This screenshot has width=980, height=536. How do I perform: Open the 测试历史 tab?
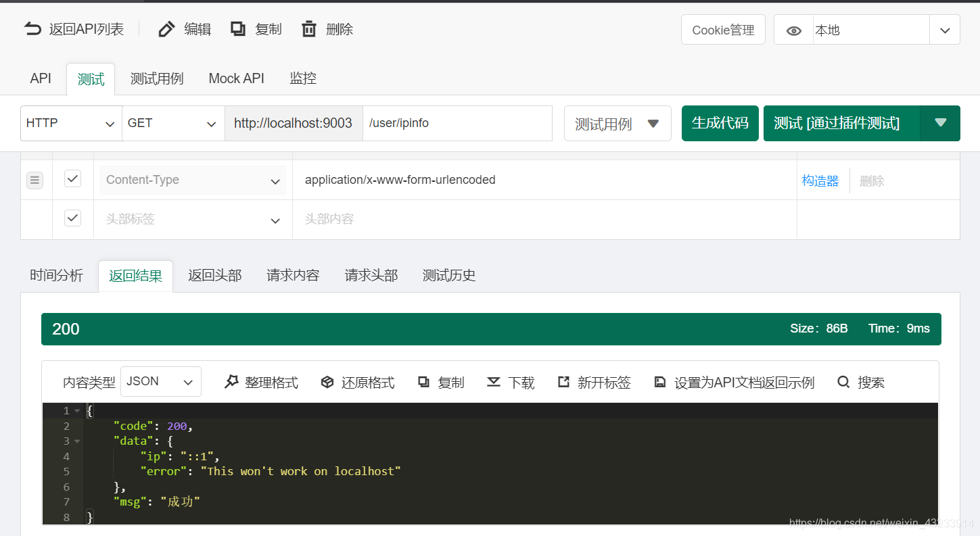coord(449,275)
